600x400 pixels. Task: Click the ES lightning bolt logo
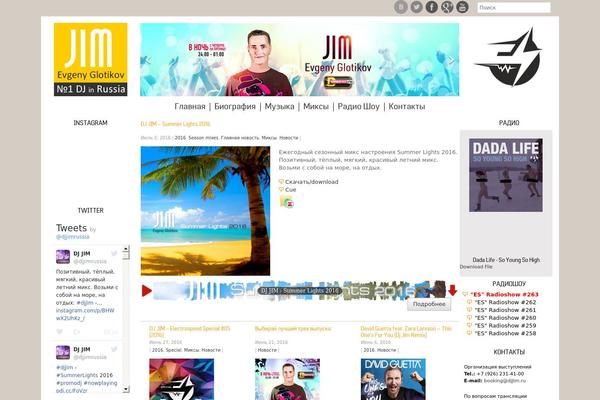pyautogui.click(x=508, y=57)
